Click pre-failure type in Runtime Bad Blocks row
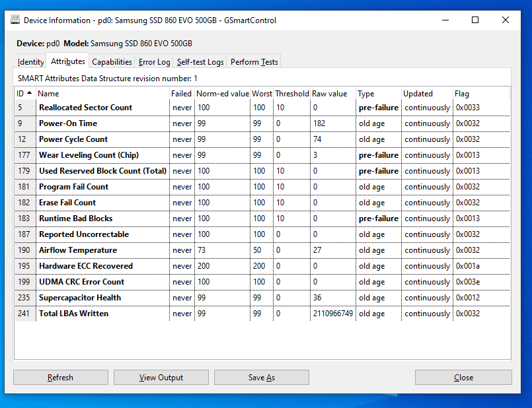 tap(379, 219)
